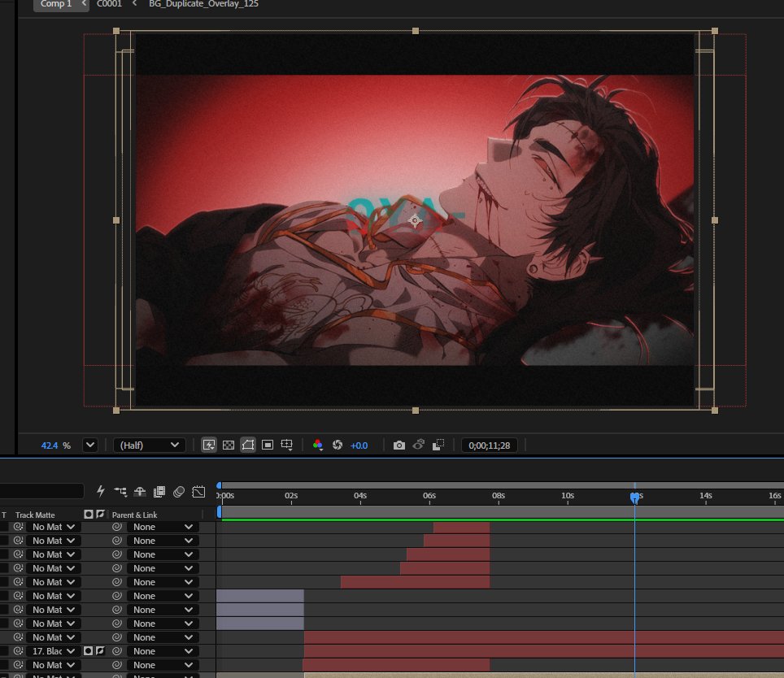Open the topmost layer's None parent dropdown
Image resolution: width=784 pixels, height=678 pixels.
163,527
